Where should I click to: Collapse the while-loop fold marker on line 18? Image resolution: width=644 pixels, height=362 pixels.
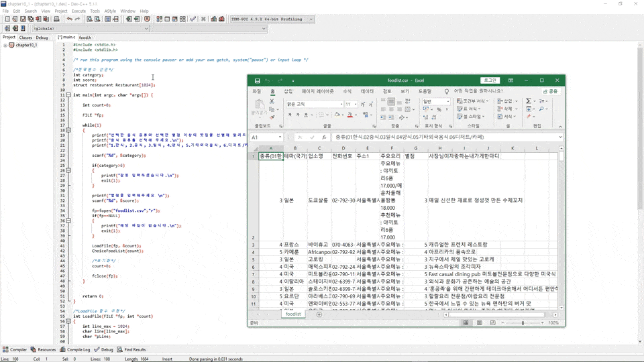[x=68, y=130]
